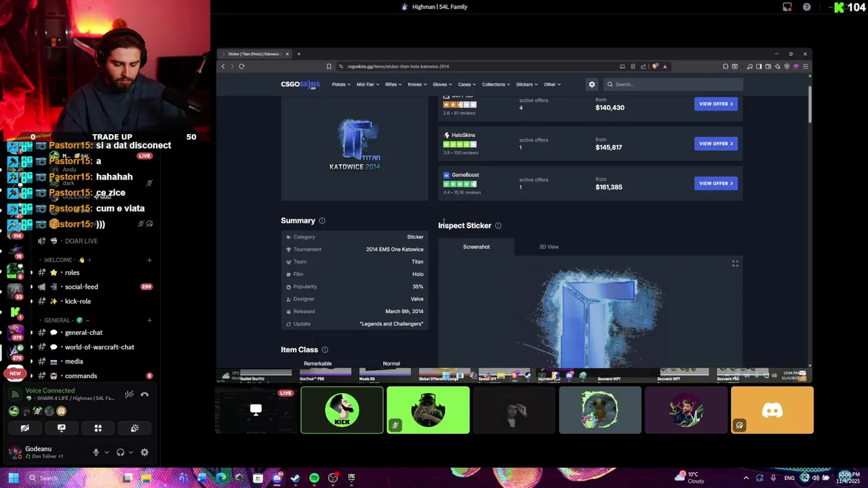Open Steam from the taskbar

tap(295, 478)
